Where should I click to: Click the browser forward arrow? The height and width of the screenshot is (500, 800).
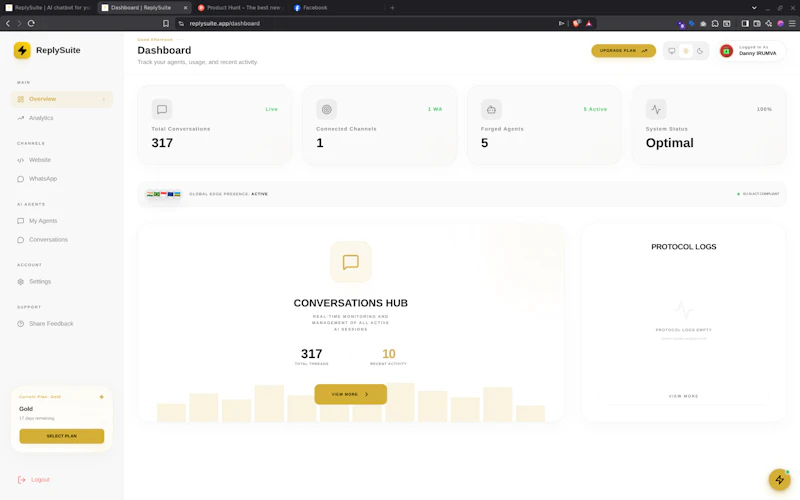[19, 23]
